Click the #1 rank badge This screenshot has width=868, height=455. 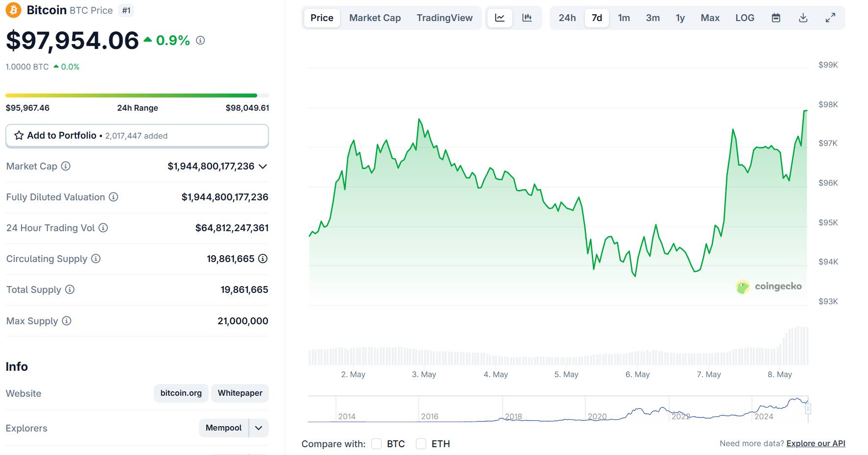point(126,10)
